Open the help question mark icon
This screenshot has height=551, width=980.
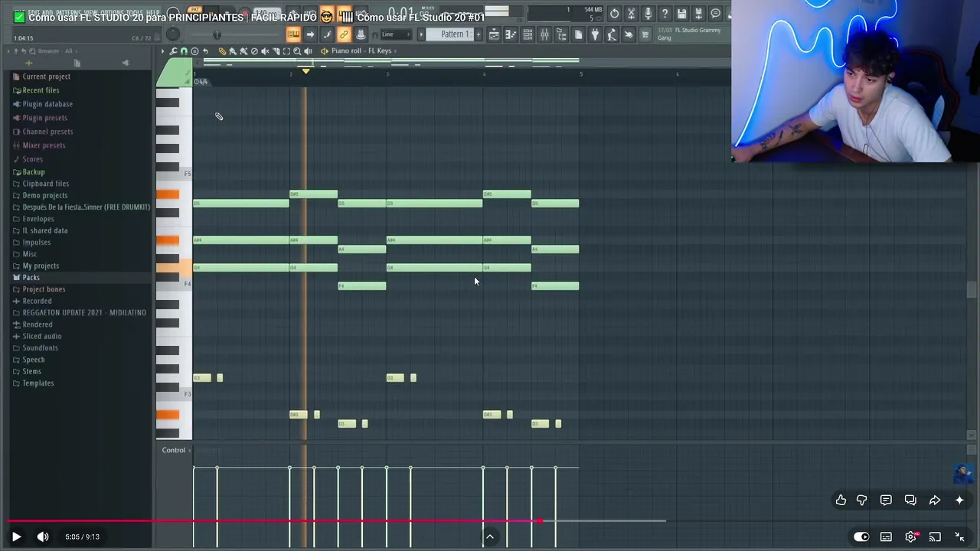pos(665,14)
